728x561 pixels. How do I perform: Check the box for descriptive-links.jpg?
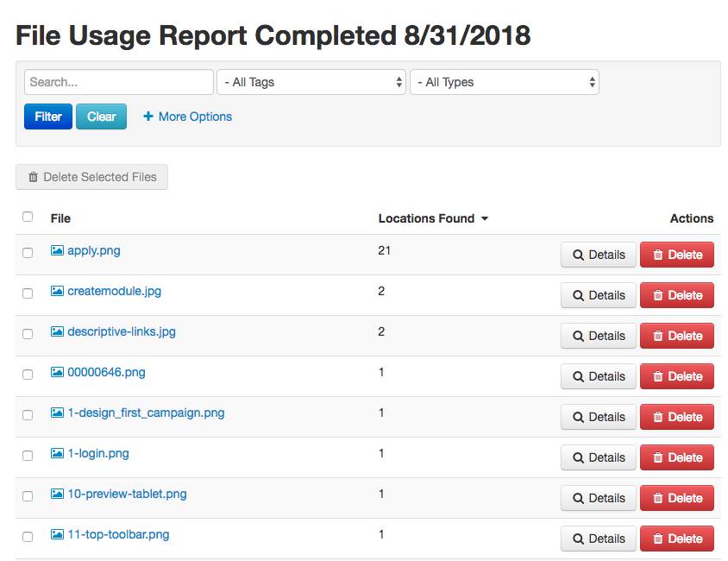pyautogui.click(x=28, y=334)
